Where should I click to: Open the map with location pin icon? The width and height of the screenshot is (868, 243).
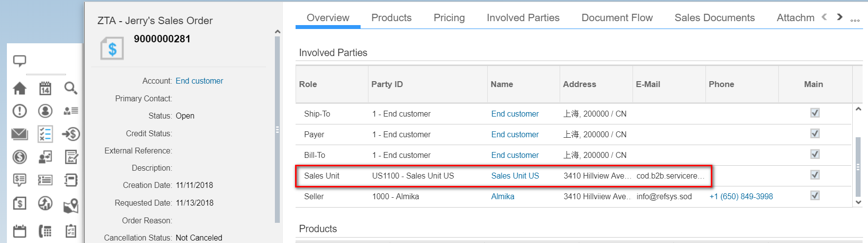[70, 205]
